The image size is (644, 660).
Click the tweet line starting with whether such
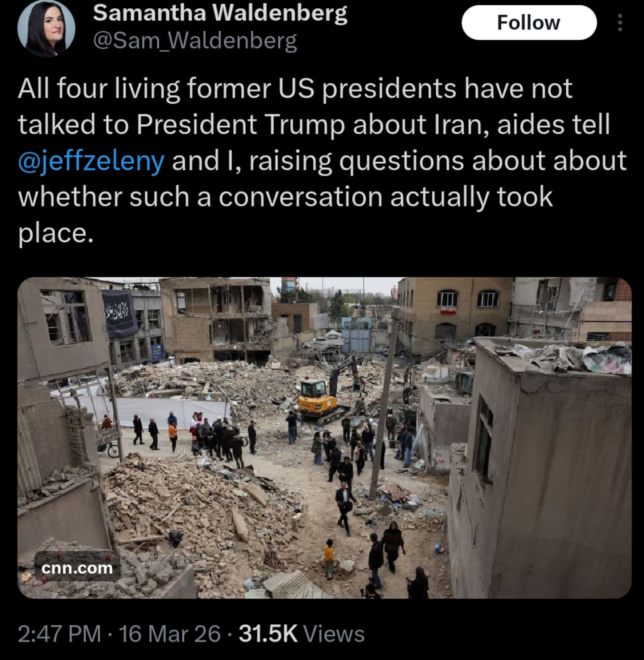[285, 197]
